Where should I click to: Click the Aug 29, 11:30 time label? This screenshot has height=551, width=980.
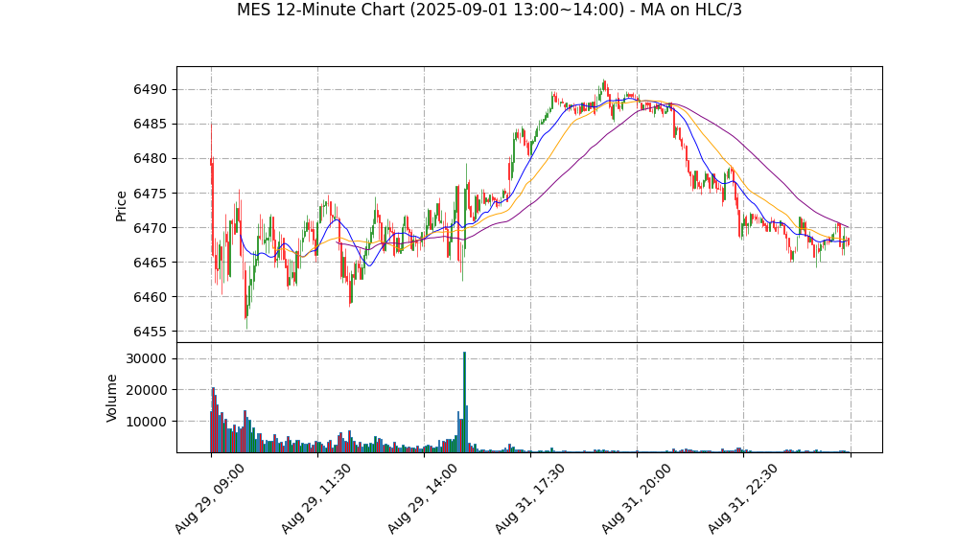315,498
